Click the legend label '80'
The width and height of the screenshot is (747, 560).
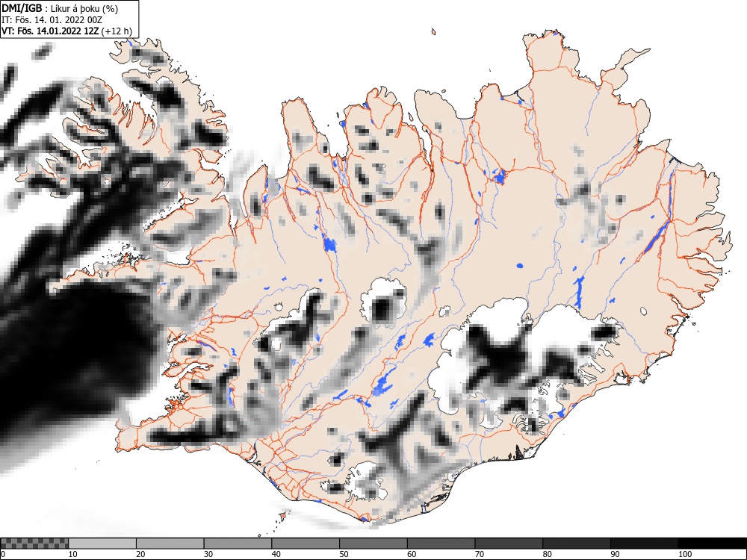547,554
